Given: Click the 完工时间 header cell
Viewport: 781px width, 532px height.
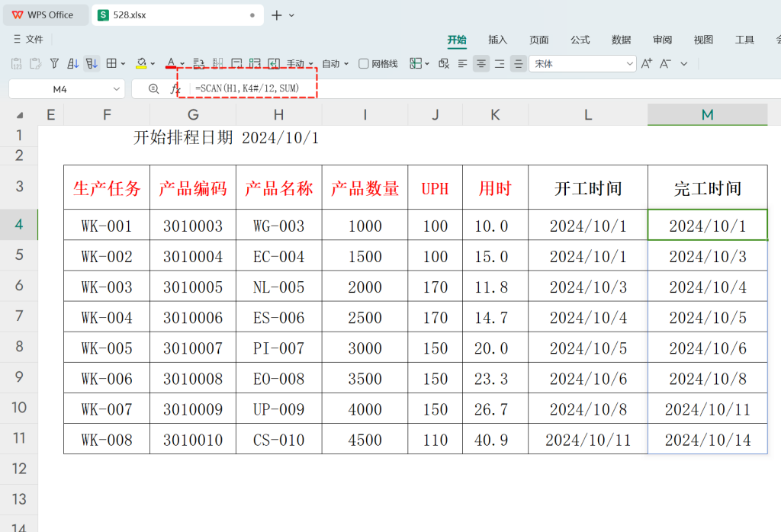Looking at the screenshot, I should point(707,187).
